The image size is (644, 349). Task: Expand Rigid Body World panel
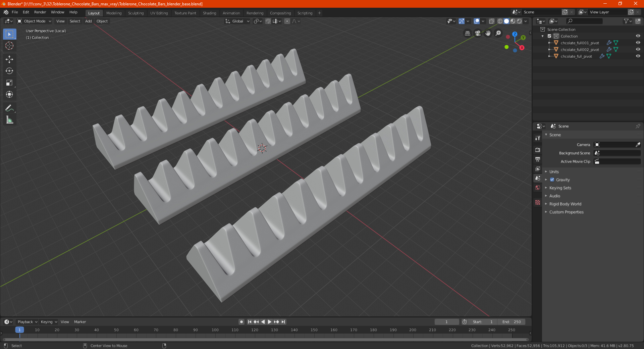point(565,204)
